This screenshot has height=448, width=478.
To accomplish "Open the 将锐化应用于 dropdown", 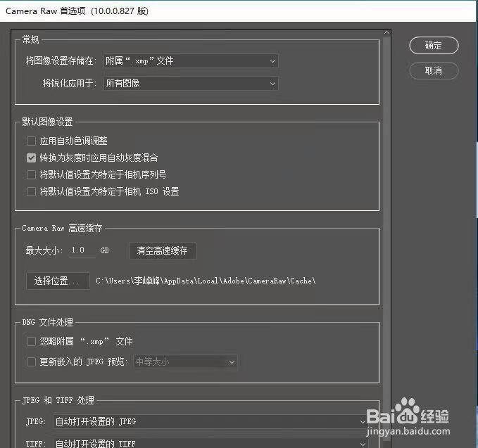I will (x=191, y=83).
